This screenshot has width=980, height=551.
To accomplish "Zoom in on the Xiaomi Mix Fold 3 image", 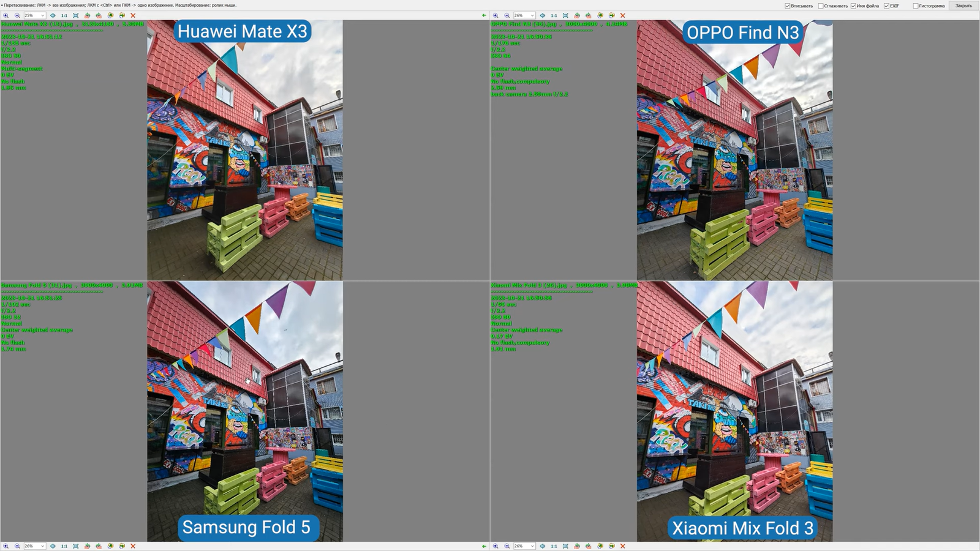I will (496, 546).
